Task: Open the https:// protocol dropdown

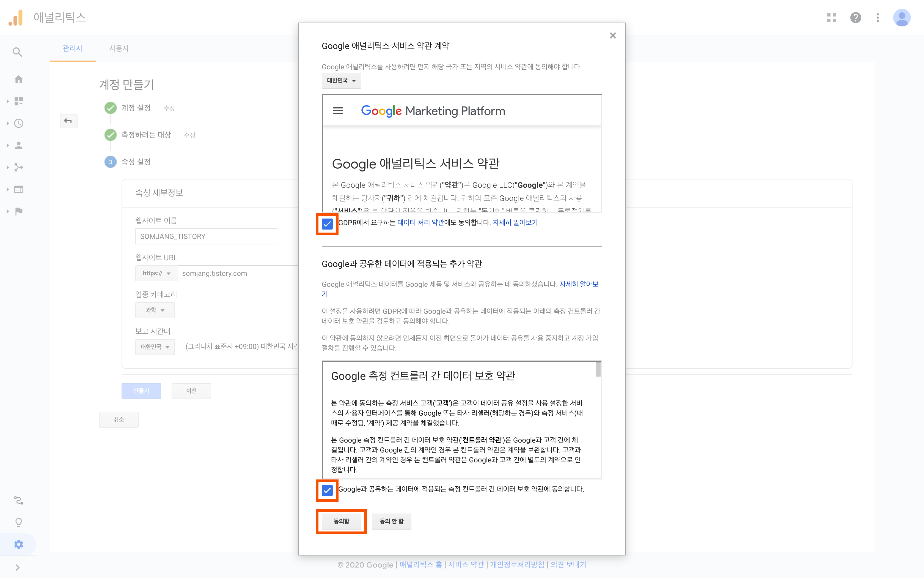Action: coord(156,273)
